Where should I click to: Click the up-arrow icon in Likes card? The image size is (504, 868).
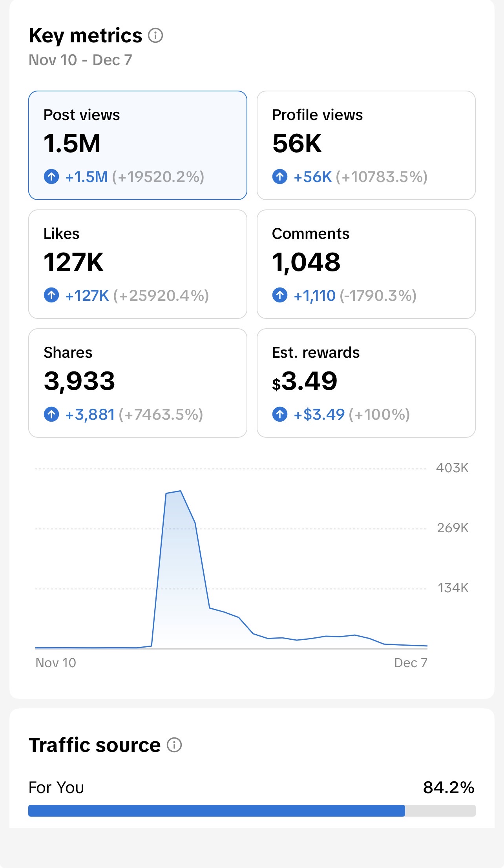pyautogui.click(x=51, y=295)
